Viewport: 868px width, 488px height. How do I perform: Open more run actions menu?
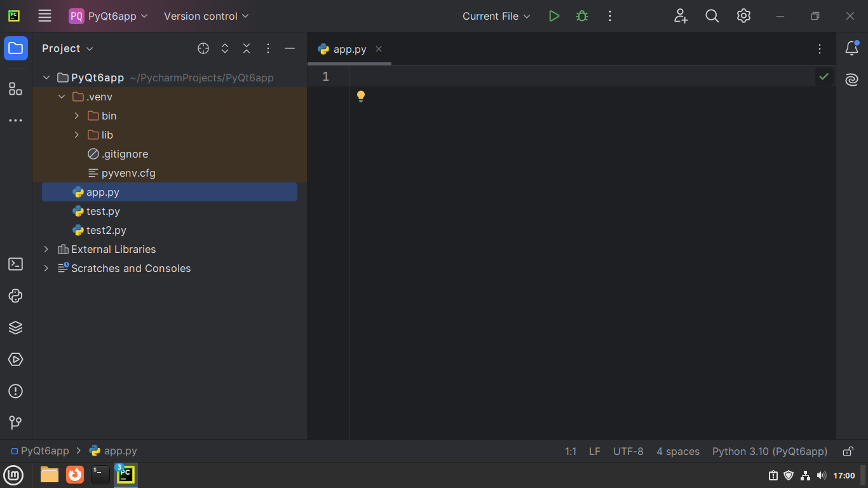click(610, 16)
